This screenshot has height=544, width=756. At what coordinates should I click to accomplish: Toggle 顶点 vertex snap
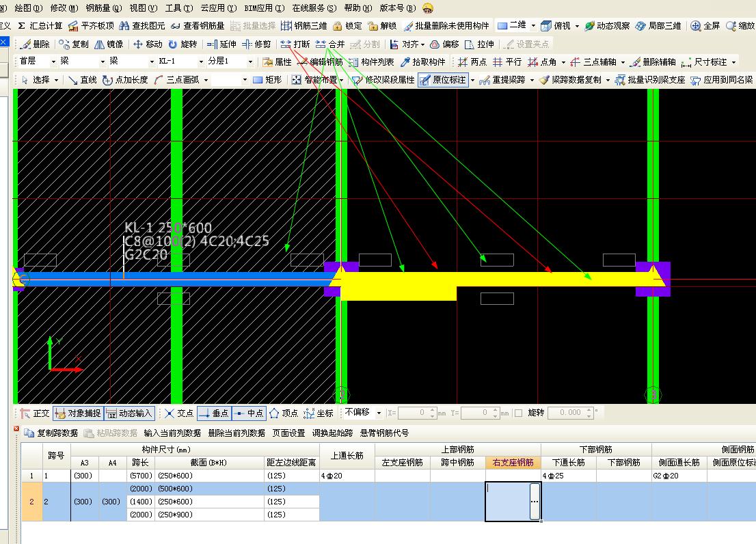[x=284, y=413]
